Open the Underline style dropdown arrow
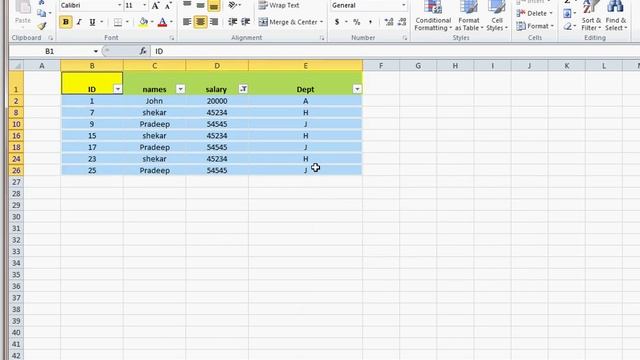 102,22
